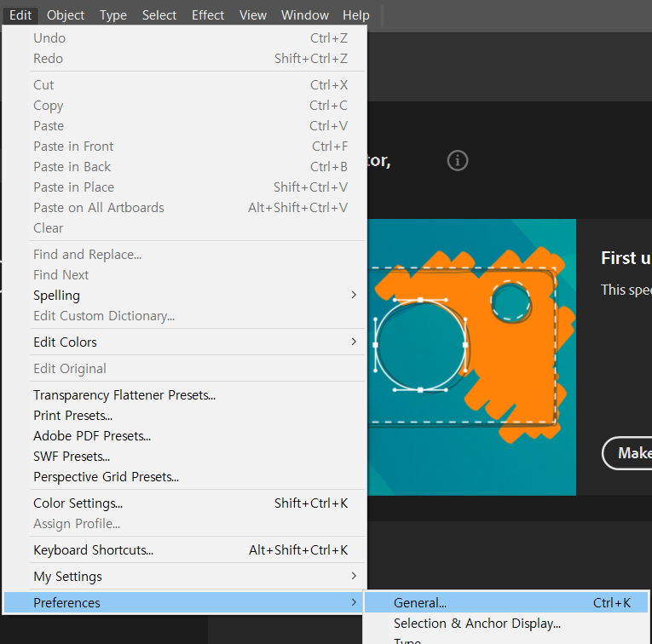Viewport: 652px width, 644px height.
Task: Click the Undo menu entry
Action: coord(185,38)
